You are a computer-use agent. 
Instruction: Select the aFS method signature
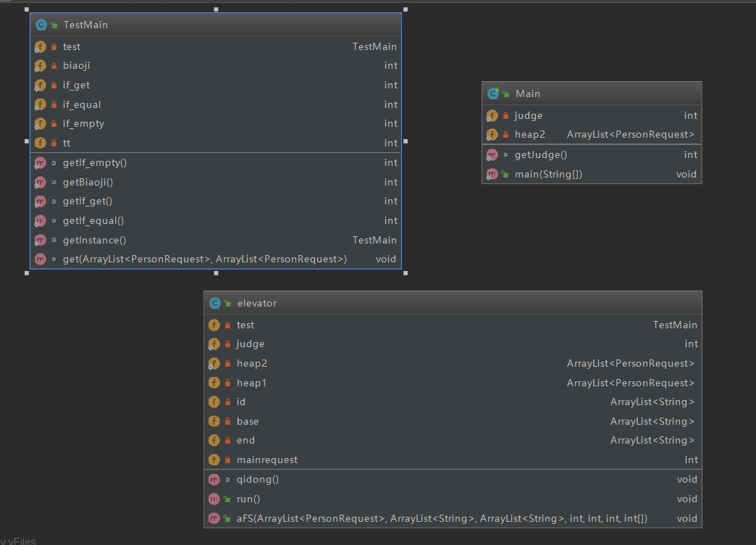pos(442,518)
